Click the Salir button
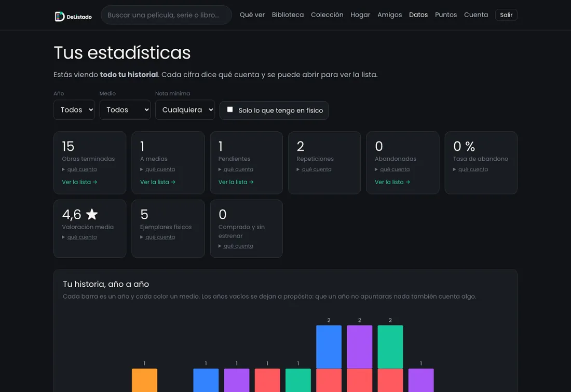571x392 pixels. click(x=506, y=15)
